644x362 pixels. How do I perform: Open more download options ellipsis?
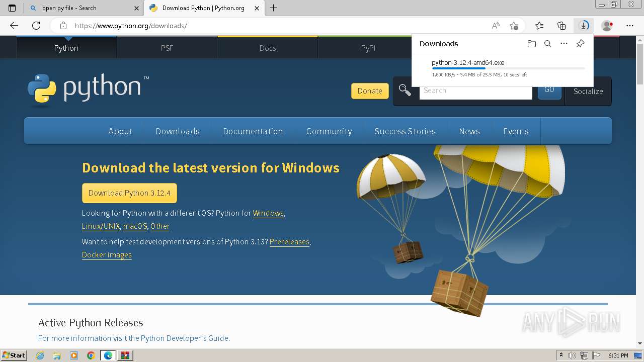[564, 44]
